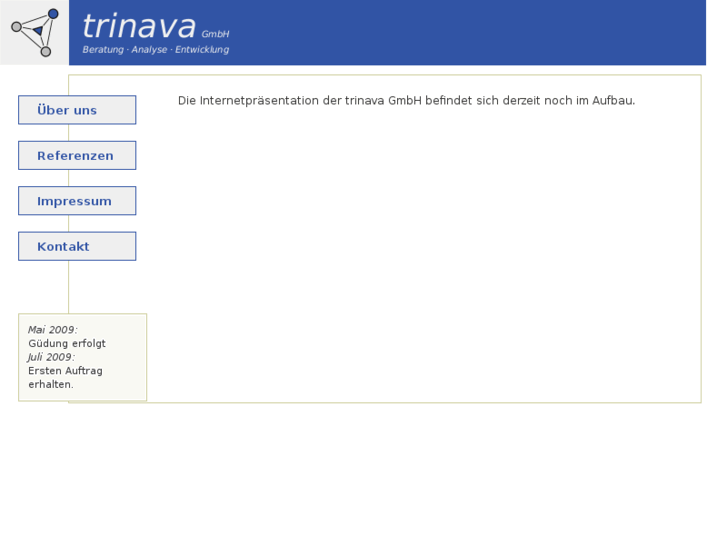
Task: Open the Über uns page
Action: point(77,110)
